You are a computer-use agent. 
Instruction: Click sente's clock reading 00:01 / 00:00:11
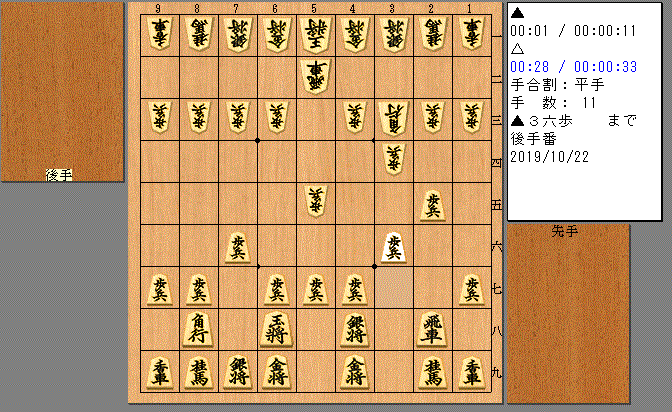(x=573, y=31)
